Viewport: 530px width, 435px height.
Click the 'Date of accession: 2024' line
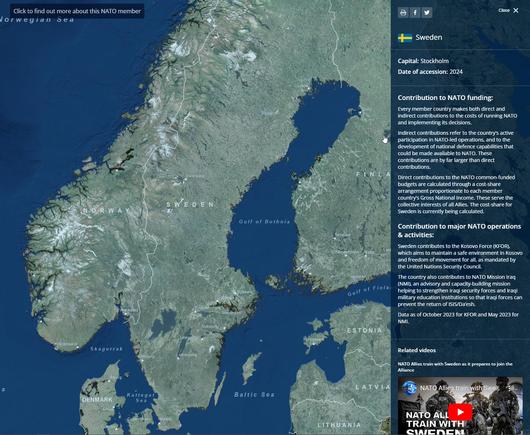tap(430, 72)
